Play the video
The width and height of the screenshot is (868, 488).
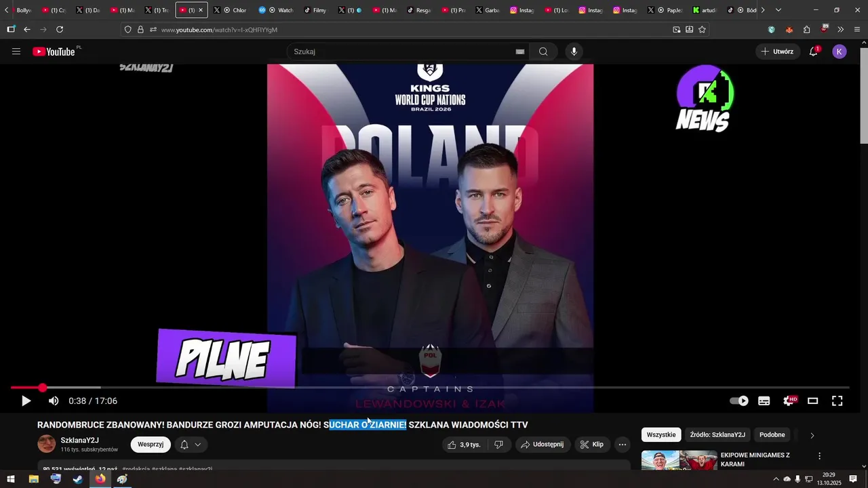(x=26, y=401)
